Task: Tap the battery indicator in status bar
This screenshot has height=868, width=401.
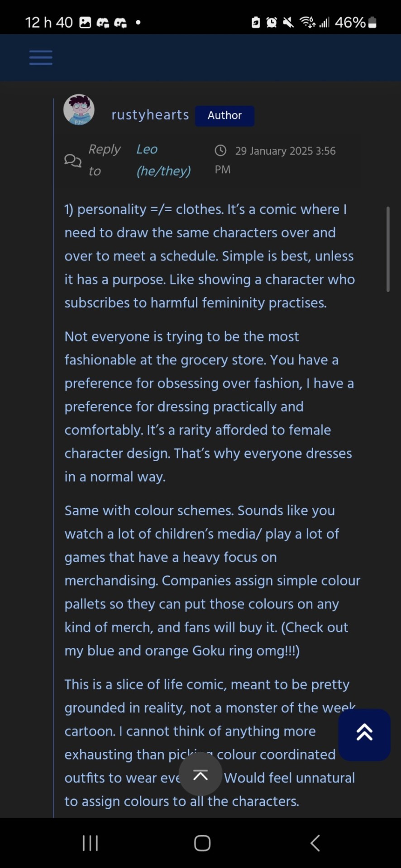Action: pos(372,23)
